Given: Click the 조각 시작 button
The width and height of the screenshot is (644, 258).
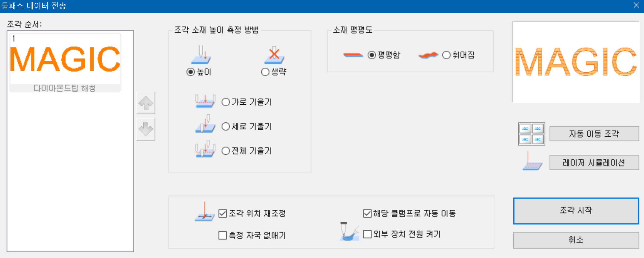Looking at the screenshot, I should (576, 211).
